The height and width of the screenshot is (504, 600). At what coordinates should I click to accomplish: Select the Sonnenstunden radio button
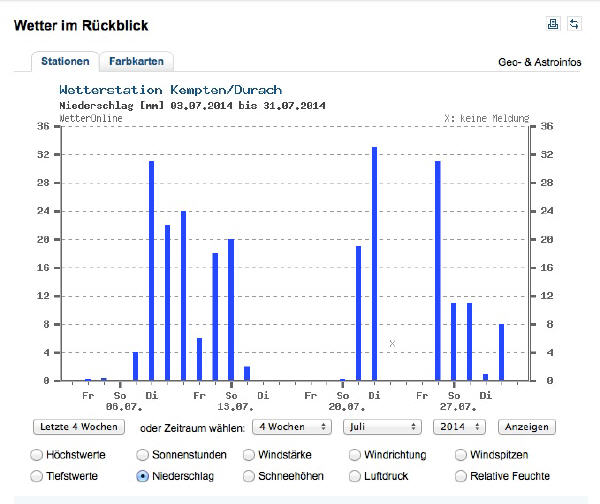[142, 455]
